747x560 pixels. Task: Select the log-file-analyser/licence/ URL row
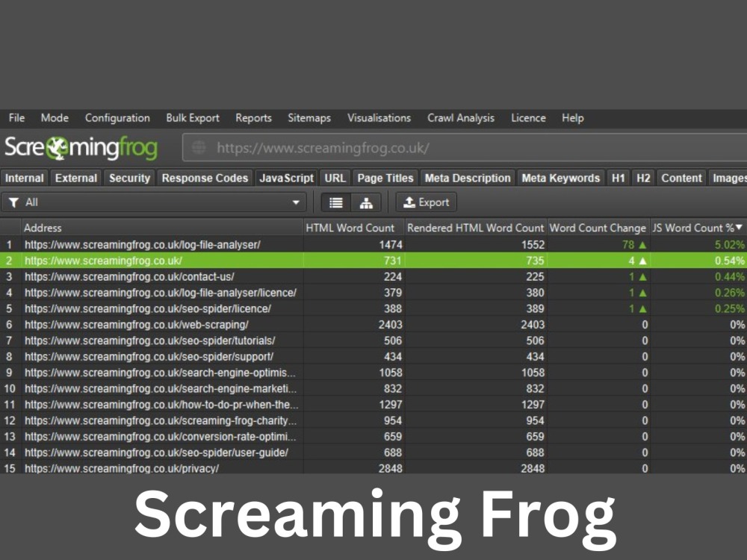[x=373, y=293]
